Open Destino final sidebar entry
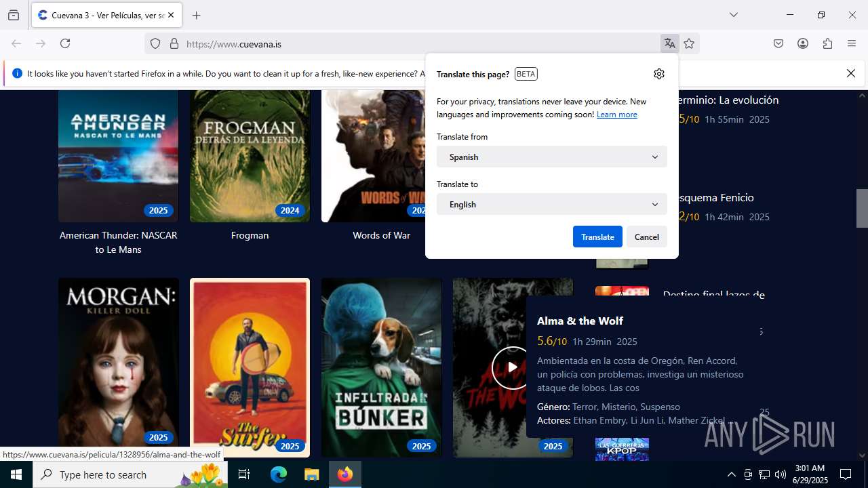The width and height of the screenshot is (868, 488). pos(714,295)
